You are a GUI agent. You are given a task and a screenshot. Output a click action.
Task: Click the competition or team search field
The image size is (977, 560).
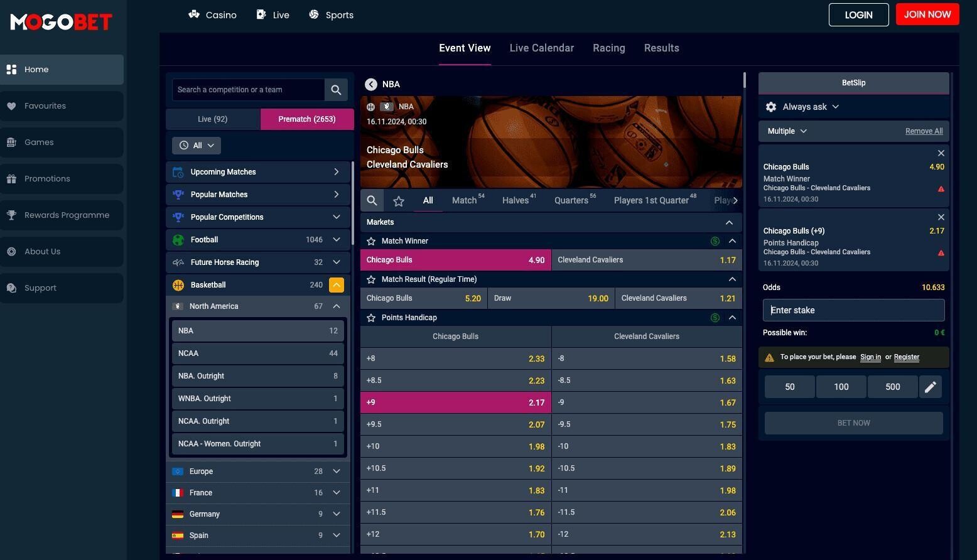pos(249,90)
